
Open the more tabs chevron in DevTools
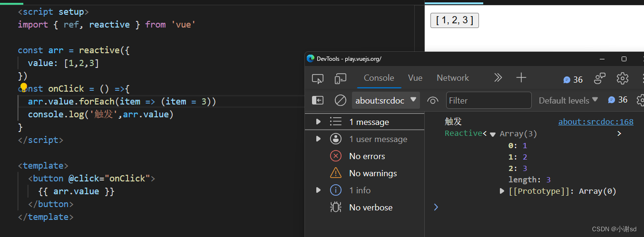tap(498, 78)
